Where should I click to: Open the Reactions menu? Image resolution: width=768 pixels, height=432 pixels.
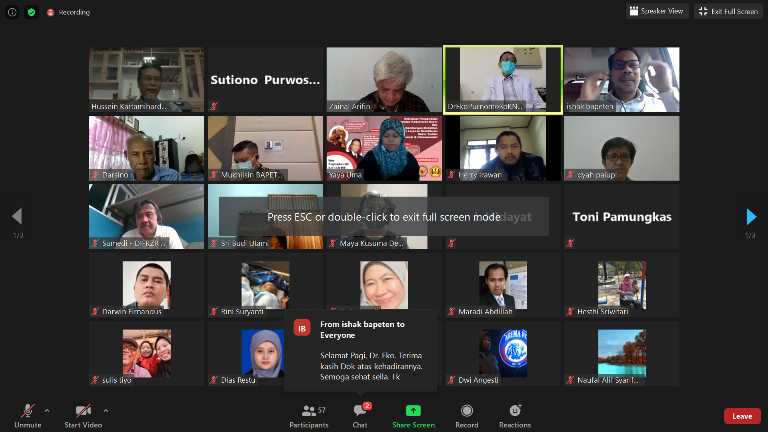(515, 416)
